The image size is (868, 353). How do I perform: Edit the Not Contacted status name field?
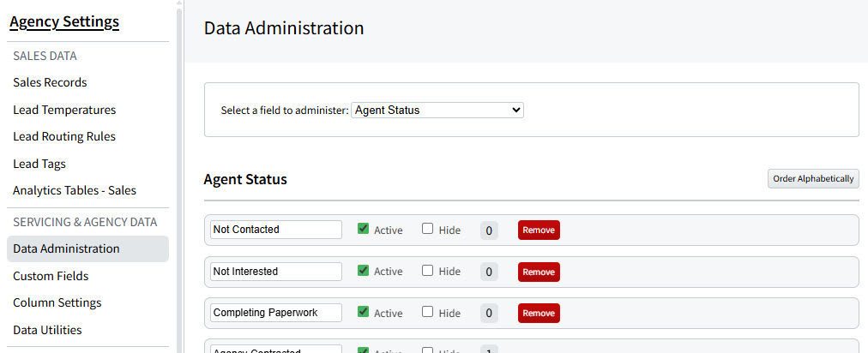[x=276, y=230]
